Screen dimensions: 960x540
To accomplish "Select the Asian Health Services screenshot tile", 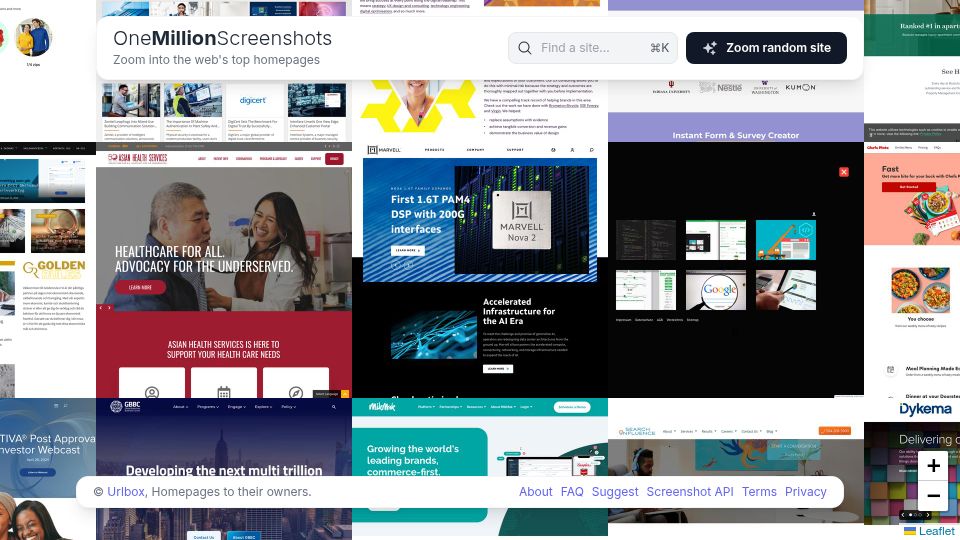I will pyautogui.click(x=224, y=270).
